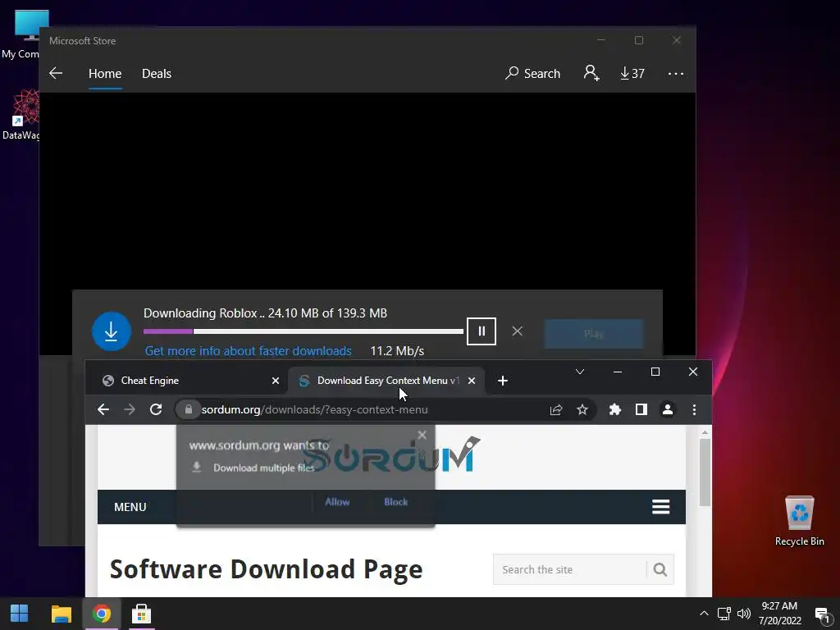Click the account sign-in icon in Microsoft Store
This screenshot has width=840, height=630.
pos(591,73)
